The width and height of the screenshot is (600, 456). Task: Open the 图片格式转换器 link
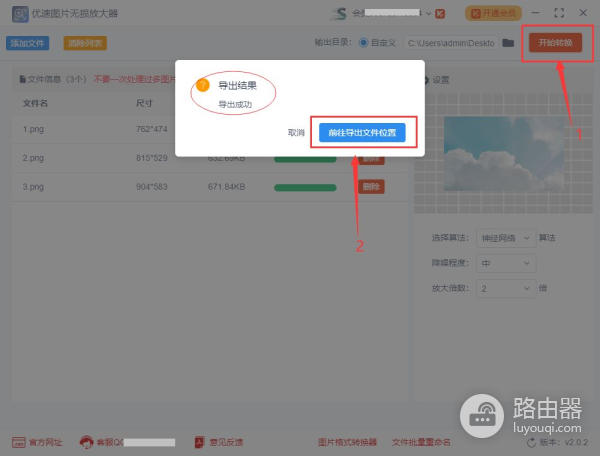[347, 442]
